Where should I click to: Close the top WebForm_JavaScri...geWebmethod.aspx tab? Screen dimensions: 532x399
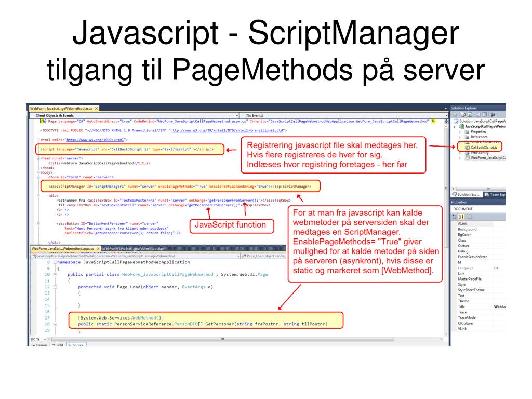pyautogui.click(x=96, y=108)
